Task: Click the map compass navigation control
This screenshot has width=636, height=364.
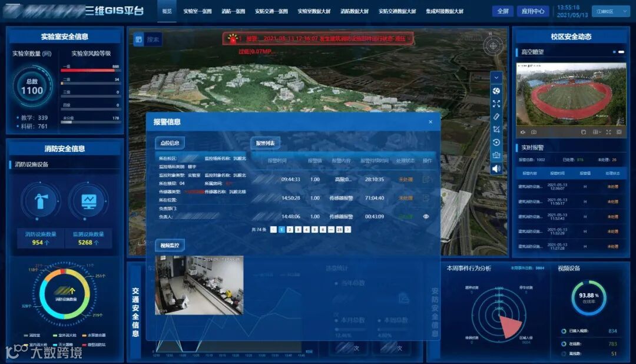Action: pyautogui.click(x=493, y=46)
